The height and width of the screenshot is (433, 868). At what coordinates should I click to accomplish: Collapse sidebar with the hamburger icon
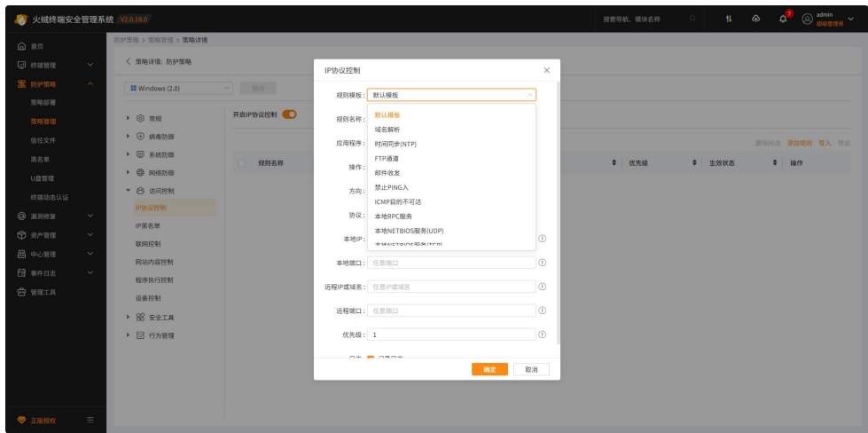pos(90,421)
